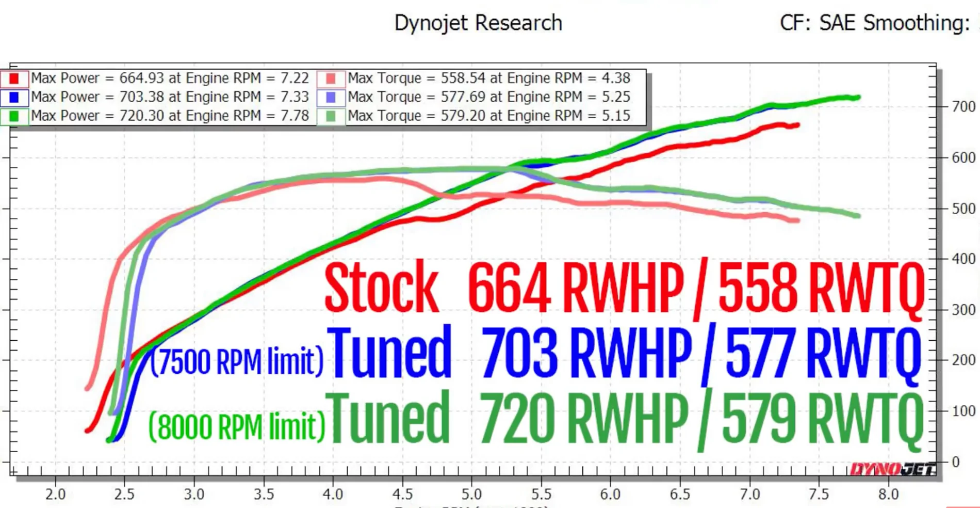Click the Dynojet logo in chart corner
Viewport: 980px width, 508px height.
pos(892,469)
